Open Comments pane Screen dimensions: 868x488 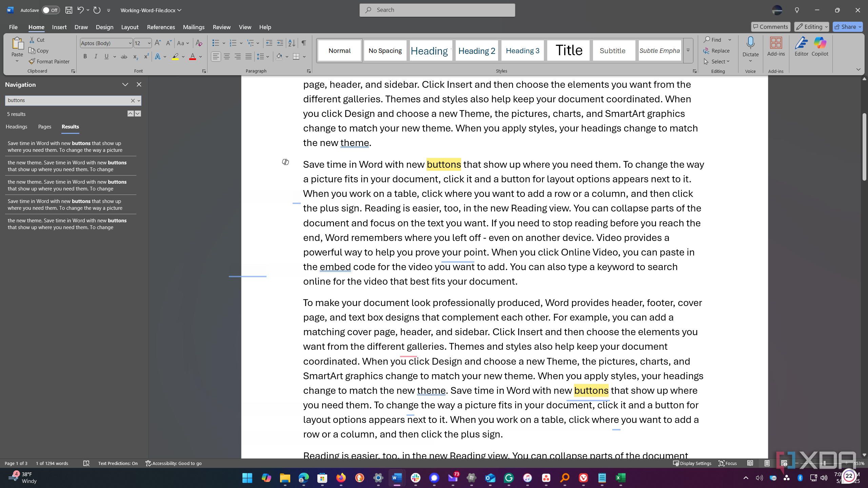pyautogui.click(x=771, y=27)
